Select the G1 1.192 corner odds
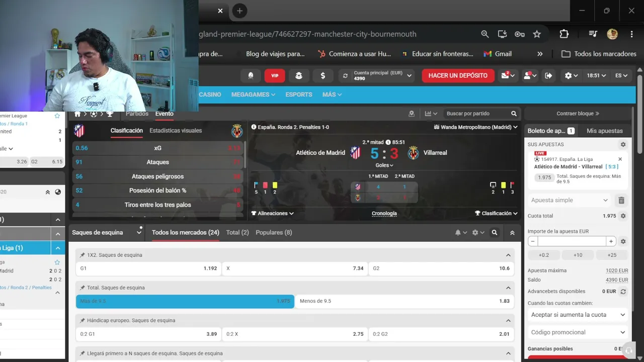The image size is (644, 362). point(148,268)
